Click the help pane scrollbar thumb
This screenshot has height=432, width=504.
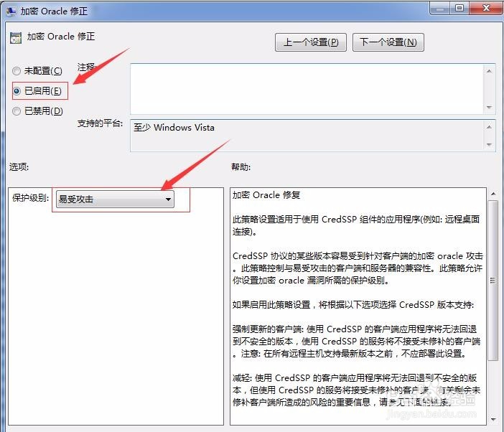pyautogui.click(x=493, y=281)
